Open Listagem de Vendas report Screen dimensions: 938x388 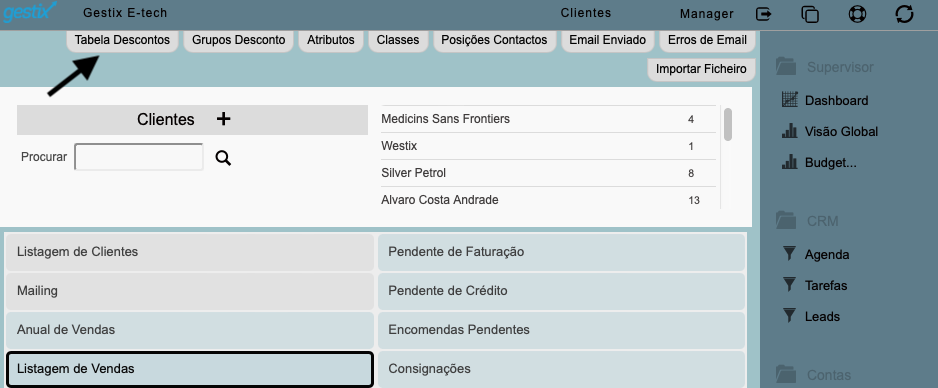190,369
